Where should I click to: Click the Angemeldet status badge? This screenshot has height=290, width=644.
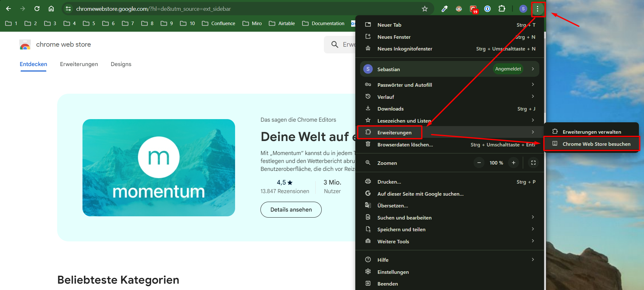pyautogui.click(x=508, y=69)
